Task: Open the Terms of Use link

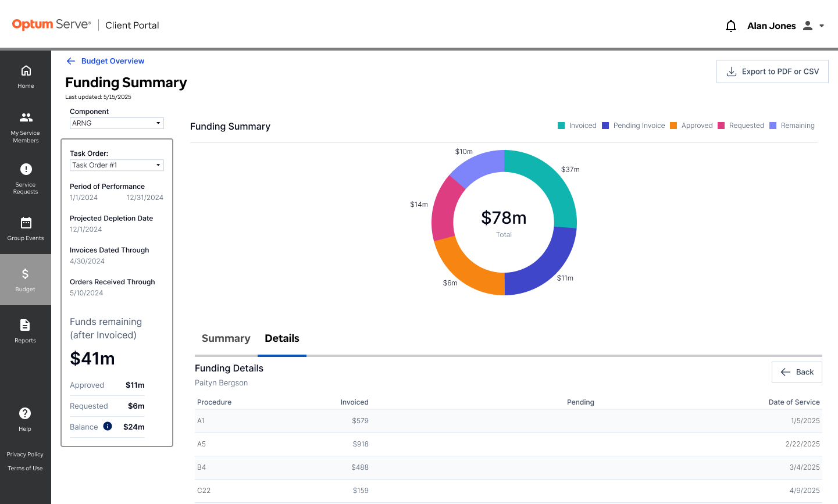Action: pyautogui.click(x=25, y=469)
